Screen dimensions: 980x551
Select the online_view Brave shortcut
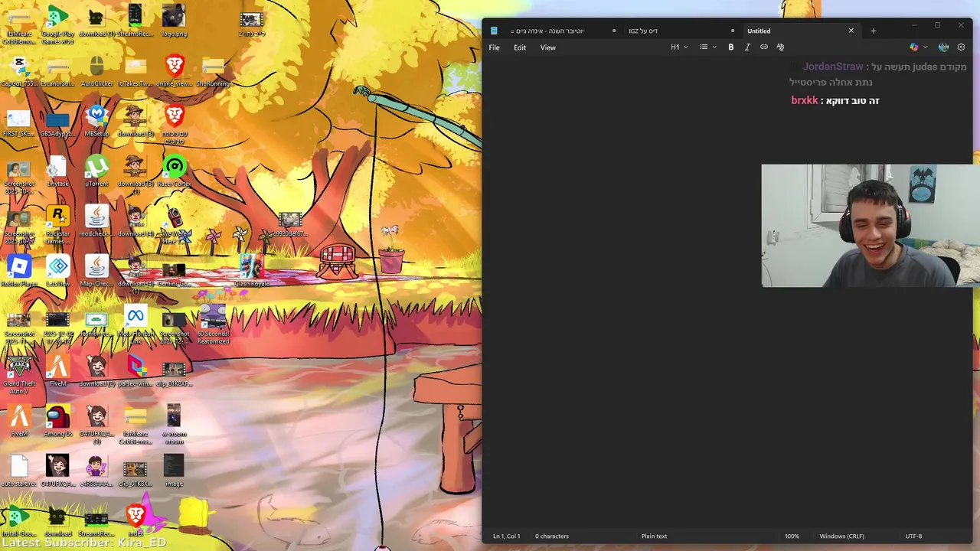175,72
